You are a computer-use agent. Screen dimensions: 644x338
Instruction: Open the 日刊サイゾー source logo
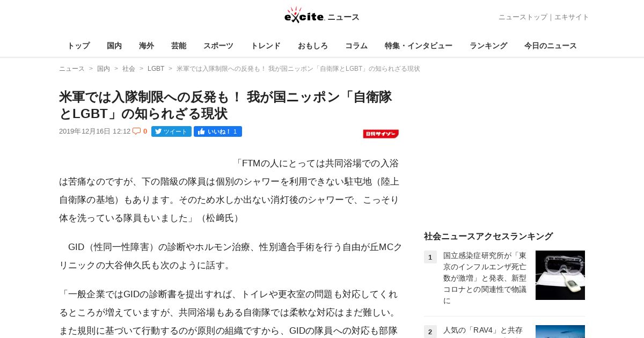pyautogui.click(x=380, y=134)
